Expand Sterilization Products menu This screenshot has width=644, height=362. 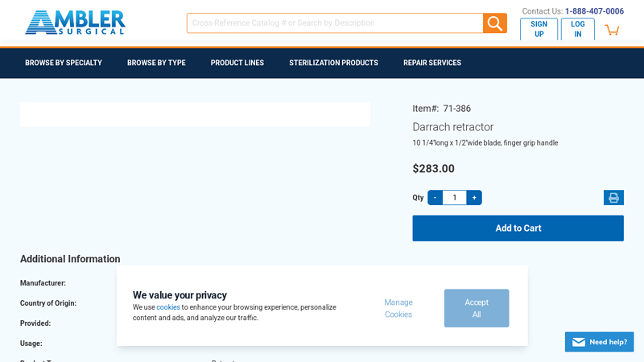(x=333, y=63)
